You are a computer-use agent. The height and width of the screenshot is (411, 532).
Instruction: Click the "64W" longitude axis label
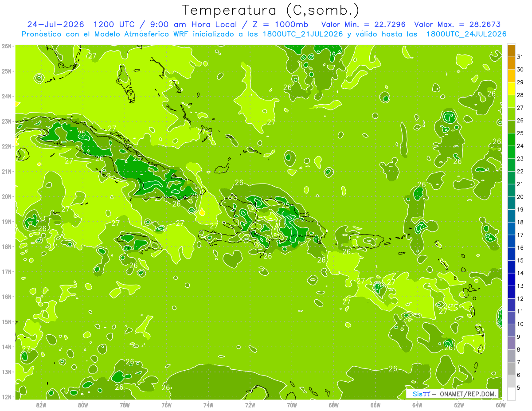(417, 405)
